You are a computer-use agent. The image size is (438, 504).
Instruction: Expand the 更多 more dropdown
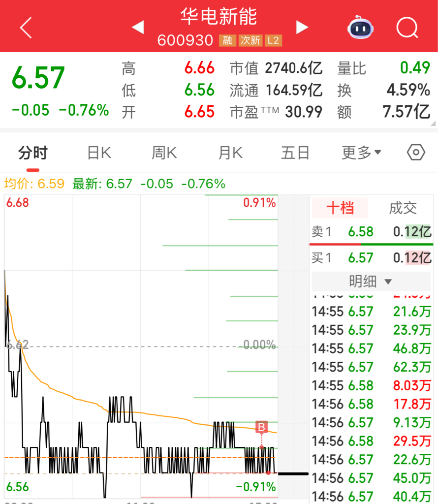361,153
